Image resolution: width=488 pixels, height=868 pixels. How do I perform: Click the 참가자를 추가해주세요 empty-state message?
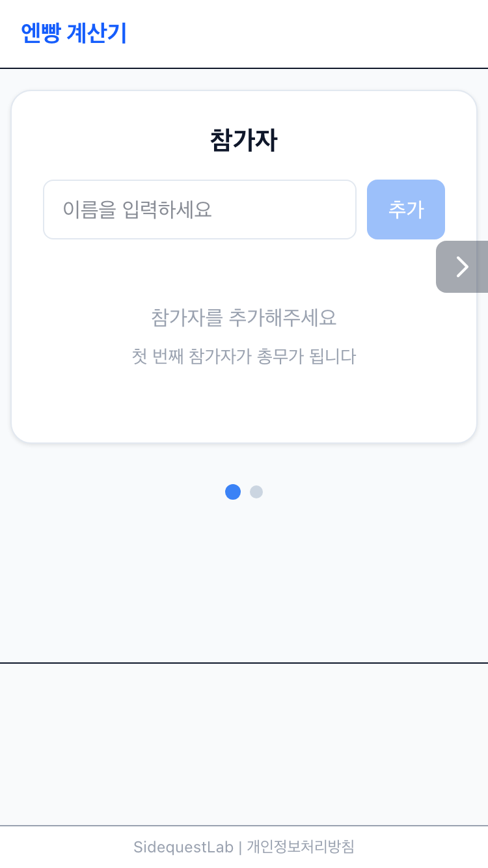(243, 318)
